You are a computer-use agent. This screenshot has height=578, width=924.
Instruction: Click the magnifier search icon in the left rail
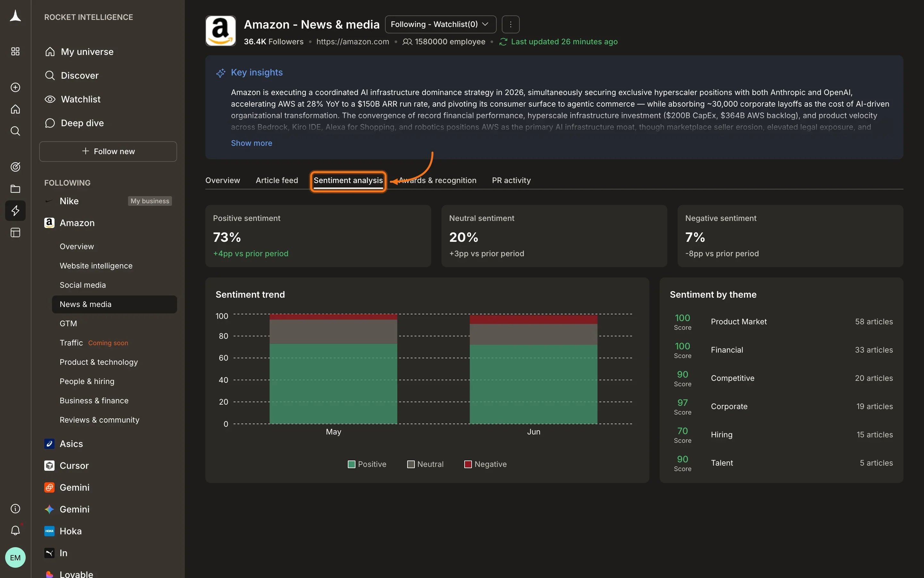coord(15,131)
